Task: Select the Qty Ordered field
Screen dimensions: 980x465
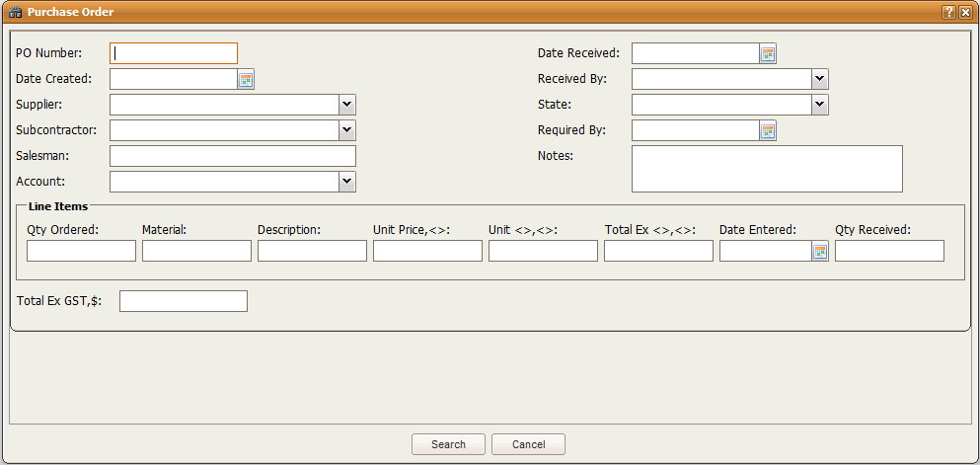Action: tap(81, 252)
